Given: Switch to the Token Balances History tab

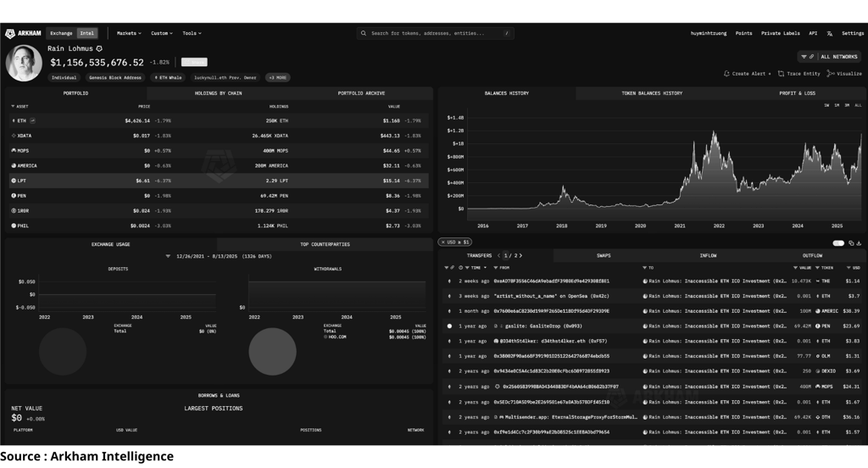Looking at the screenshot, I should [x=652, y=93].
